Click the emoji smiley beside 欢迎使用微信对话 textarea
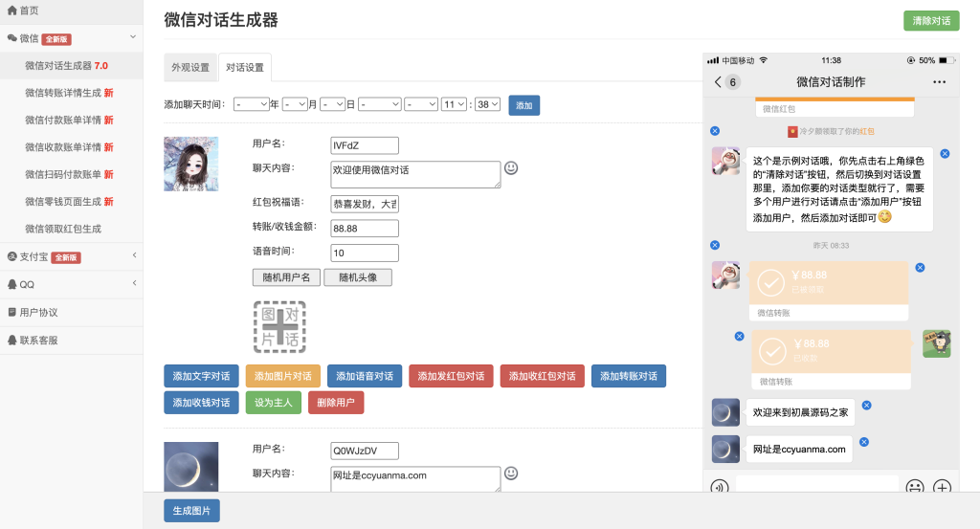Screen dimensions: 980x529 pos(511,168)
